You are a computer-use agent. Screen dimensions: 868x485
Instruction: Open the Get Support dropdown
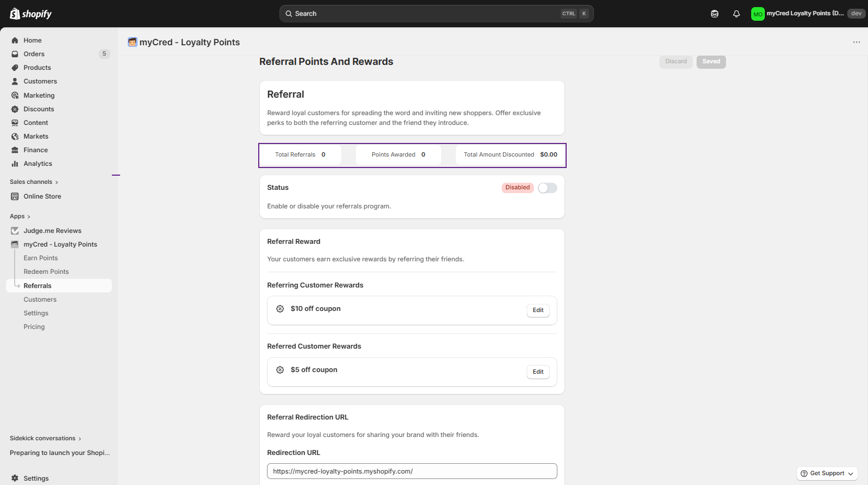point(827,474)
